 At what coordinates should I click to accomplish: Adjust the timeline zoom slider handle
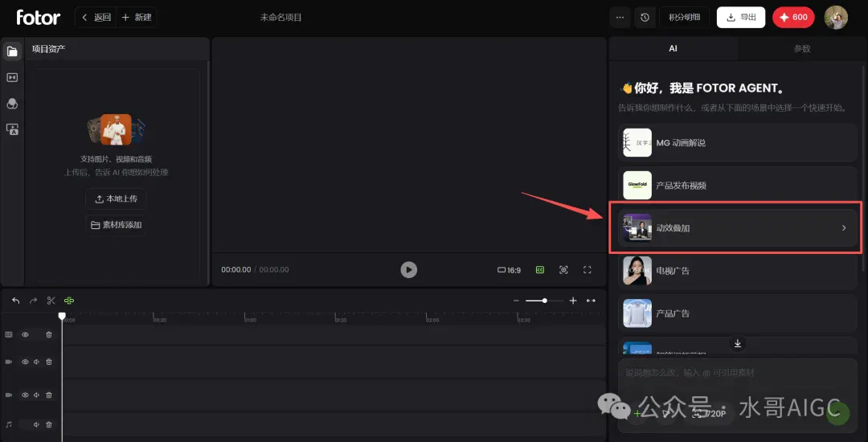[545, 301]
